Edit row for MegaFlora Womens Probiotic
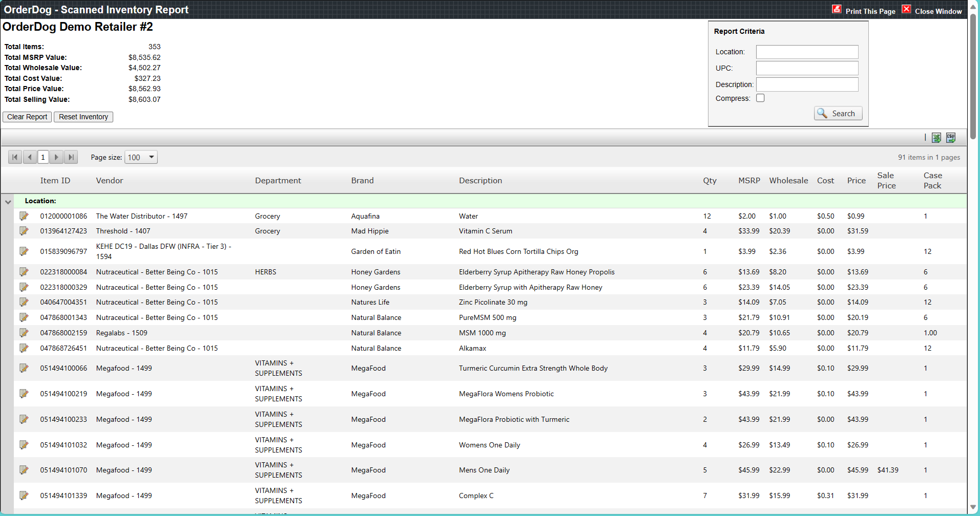The image size is (980, 516). point(24,394)
